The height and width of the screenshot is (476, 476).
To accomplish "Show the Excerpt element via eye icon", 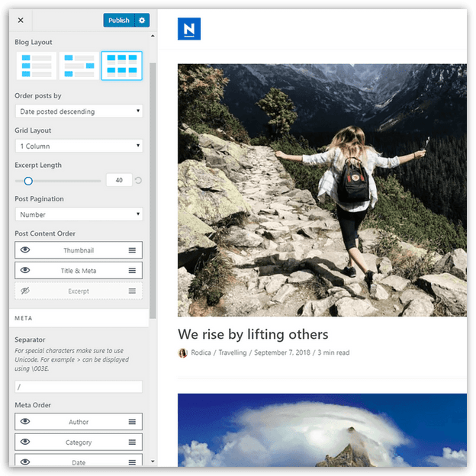I will [x=25, y=291].
